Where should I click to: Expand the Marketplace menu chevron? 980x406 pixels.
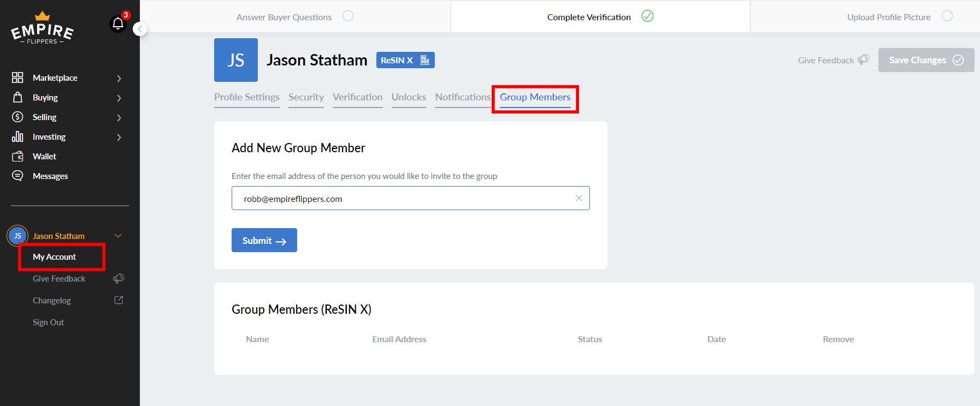point(119,78)
